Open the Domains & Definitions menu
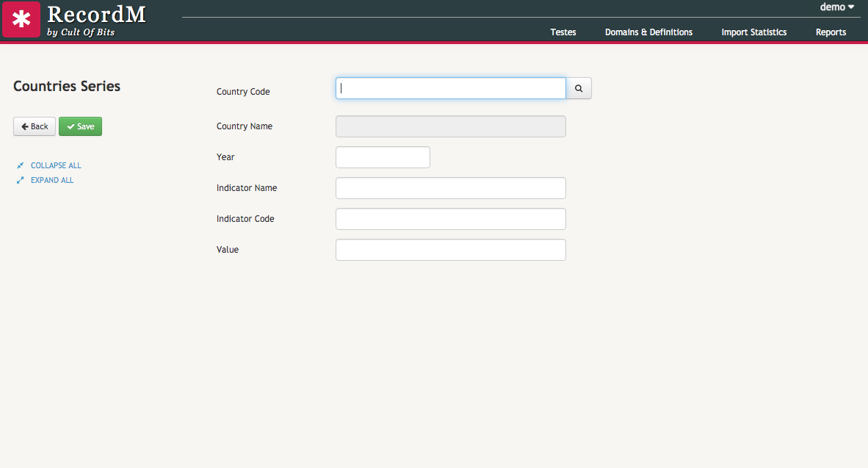 pos(648,32)
